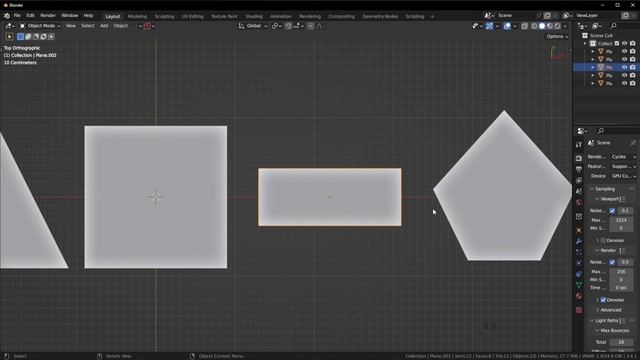The width and height of the screenshot is (640, 360).
Task: Switch to material preview shading
Action: click(x=549, y=26)
